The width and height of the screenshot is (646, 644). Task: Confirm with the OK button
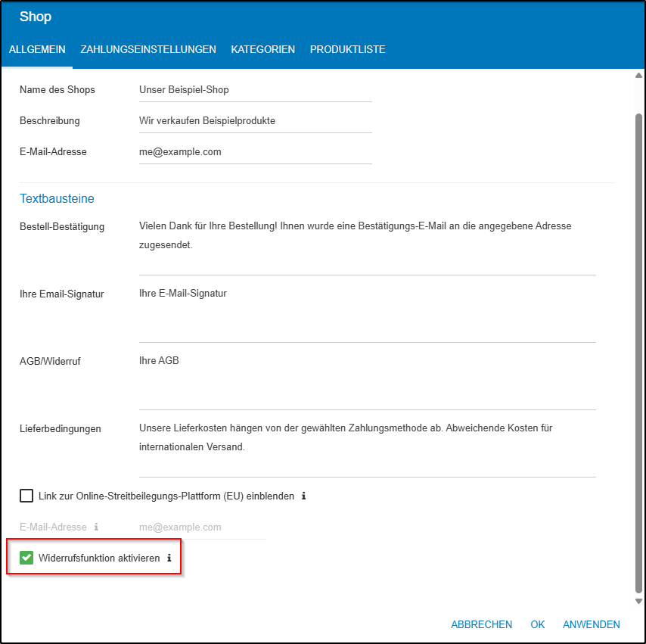tap(537, 624)
